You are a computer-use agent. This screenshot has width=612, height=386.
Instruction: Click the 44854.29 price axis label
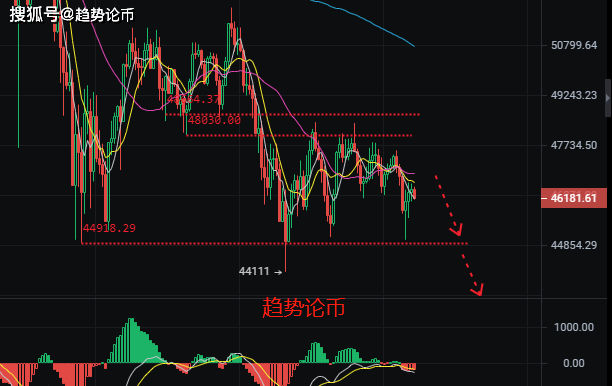point(574,245)
